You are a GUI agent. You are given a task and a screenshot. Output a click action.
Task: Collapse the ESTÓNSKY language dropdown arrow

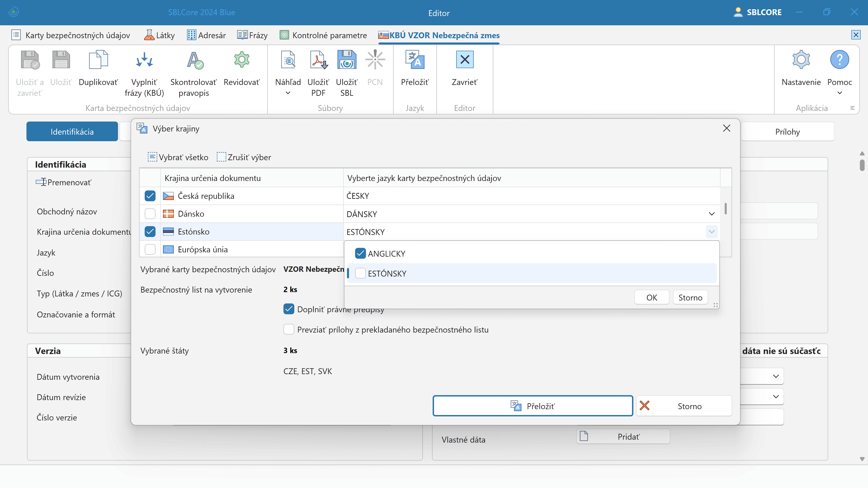pyautogui.click(x=711, y=232)
